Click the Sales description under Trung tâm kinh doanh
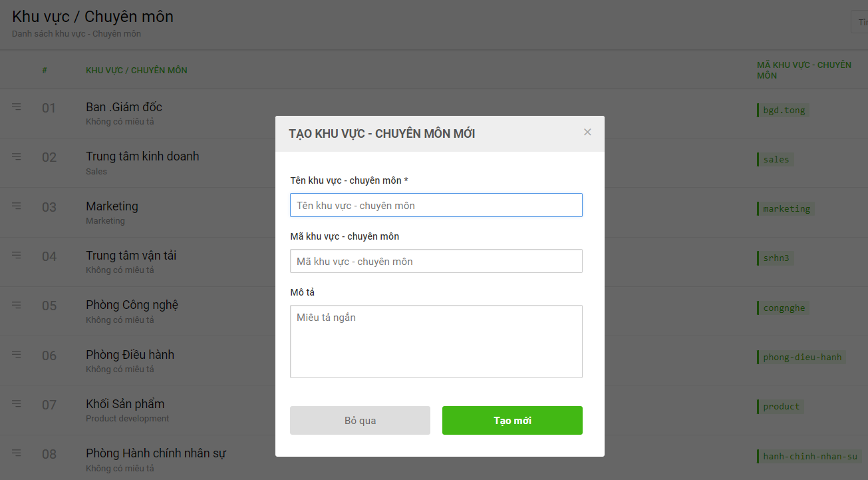 coord(96,172)
